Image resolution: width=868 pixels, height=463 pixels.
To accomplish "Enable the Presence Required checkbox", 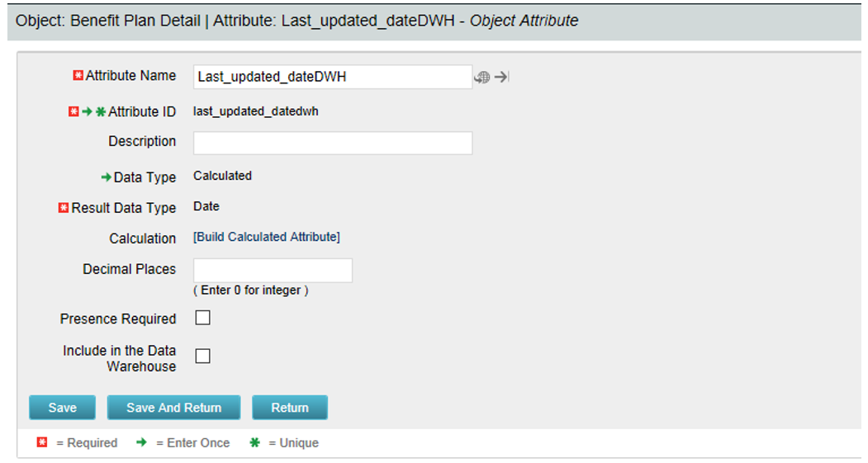I will (202, 318).
